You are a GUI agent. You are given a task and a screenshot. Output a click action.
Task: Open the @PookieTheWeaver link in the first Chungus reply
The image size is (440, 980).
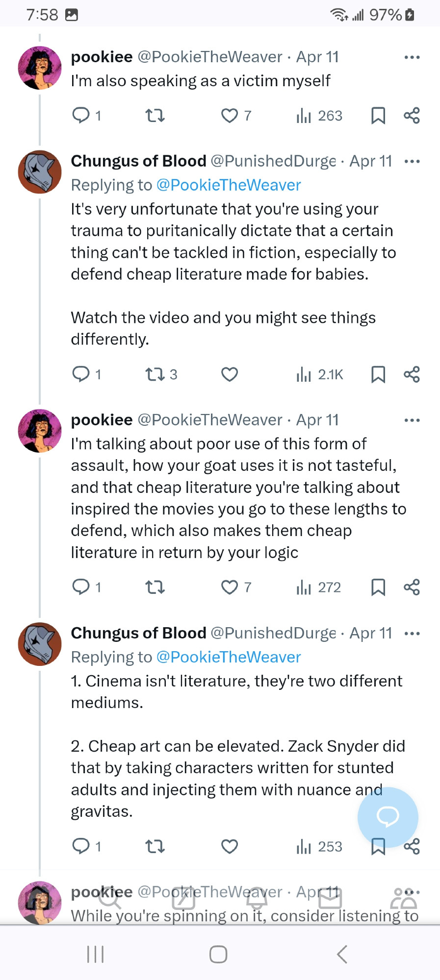tap(228, 185)
